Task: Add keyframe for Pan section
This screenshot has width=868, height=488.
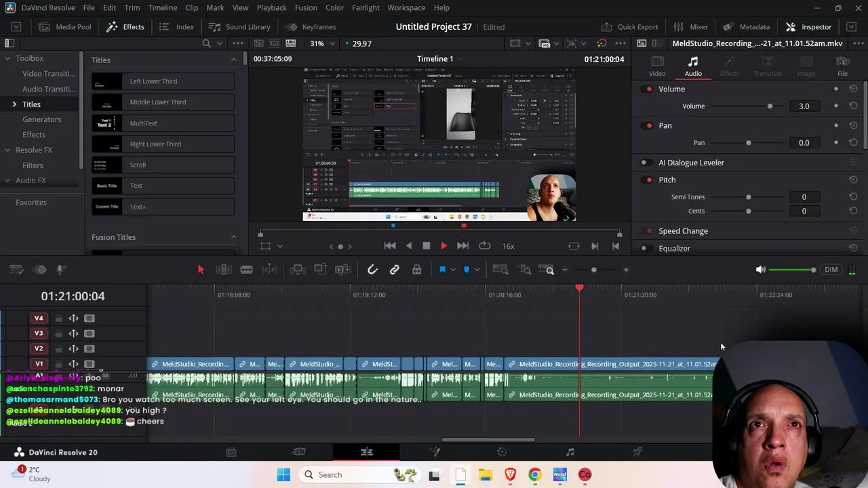Action: [x=835, y=125]
